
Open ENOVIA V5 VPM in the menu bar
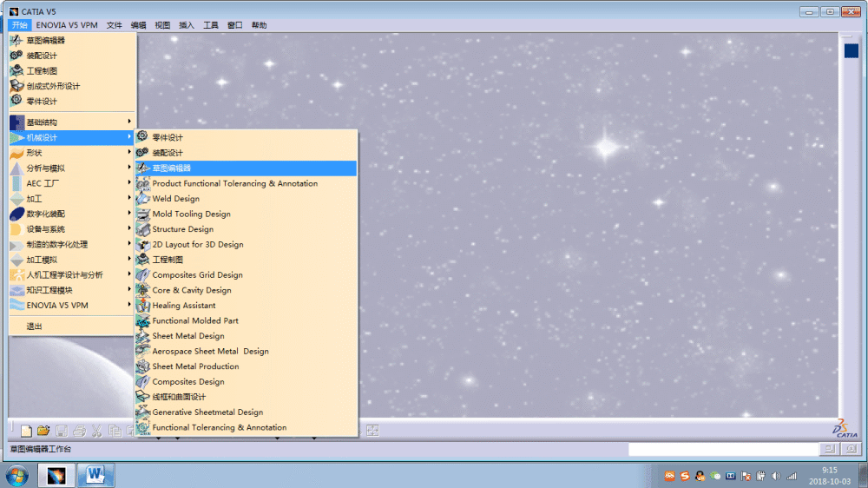pyautogui.click(x=67, y=25)
